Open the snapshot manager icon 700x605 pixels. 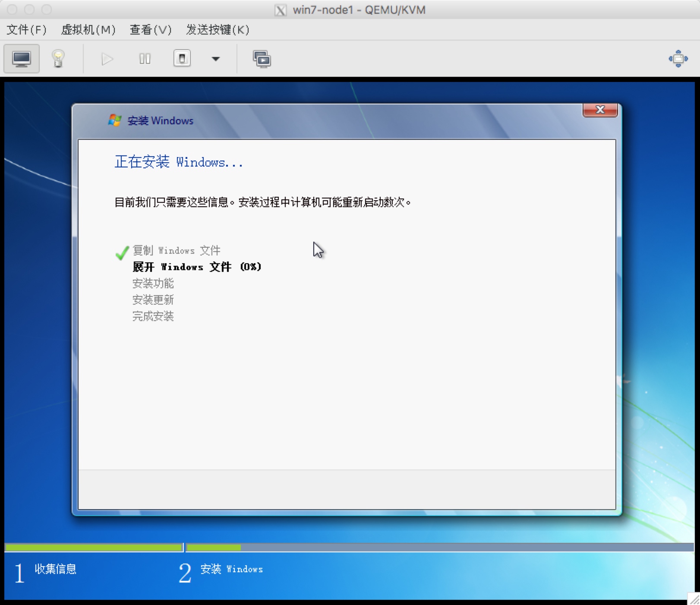[x=262, y=59]
